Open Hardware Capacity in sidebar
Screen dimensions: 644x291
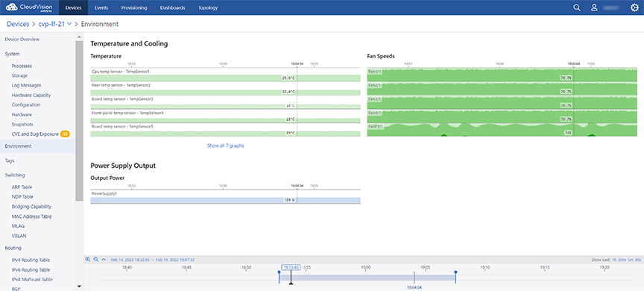(31, 95)
